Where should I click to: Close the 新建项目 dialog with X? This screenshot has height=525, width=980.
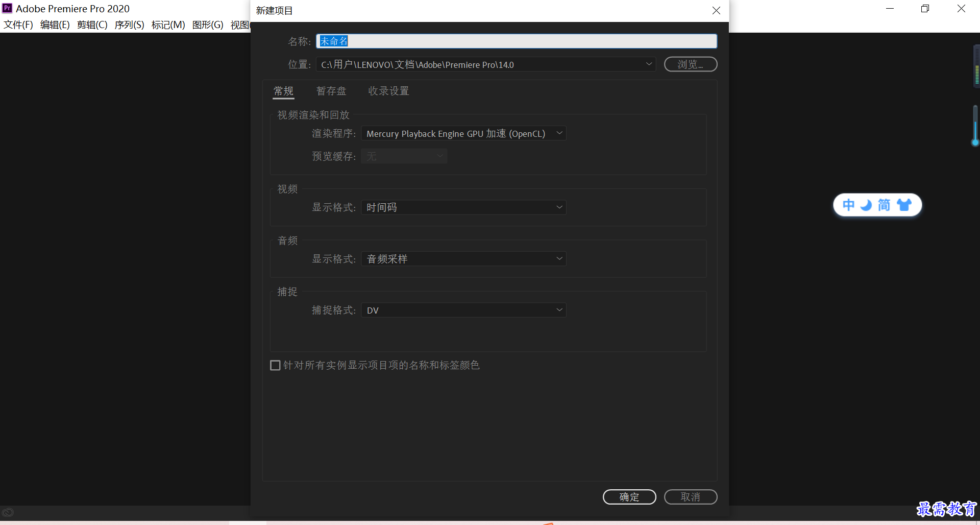click(x=716, y=10)
